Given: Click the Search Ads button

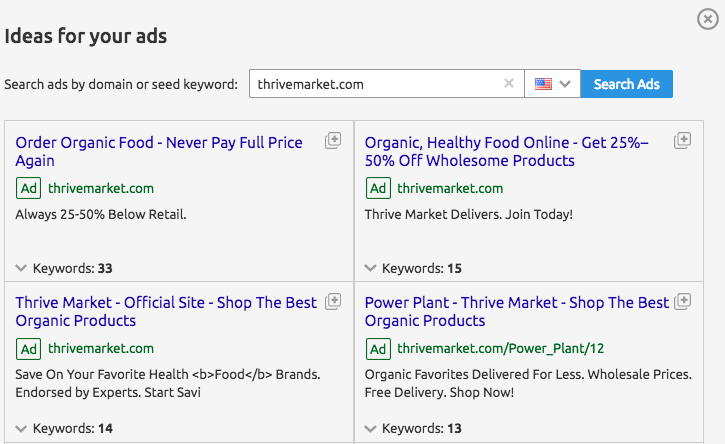Looking at the screenshot, I should click(627, 84).
